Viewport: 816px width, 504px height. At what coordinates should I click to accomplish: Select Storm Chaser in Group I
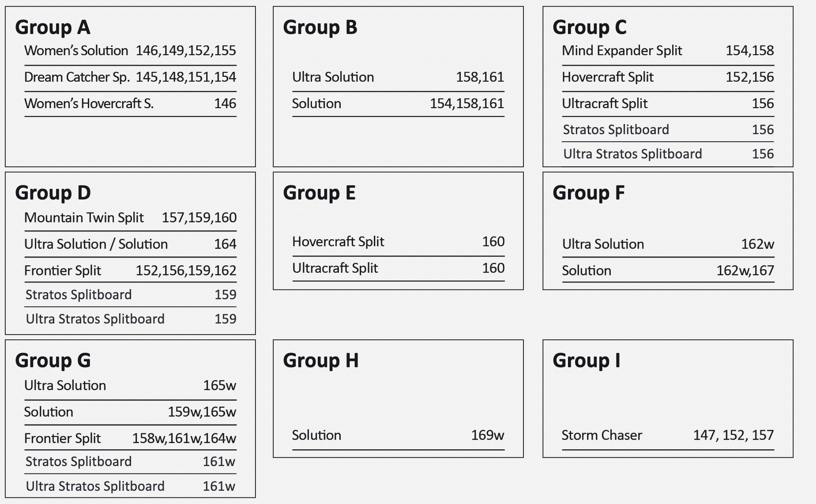(602, 436)
